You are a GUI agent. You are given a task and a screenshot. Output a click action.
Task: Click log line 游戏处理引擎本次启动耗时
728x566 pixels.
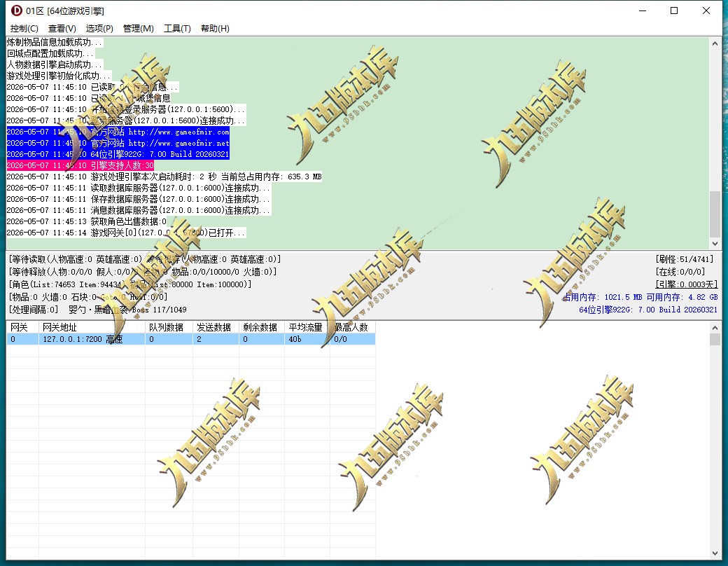tap(164, 177)
